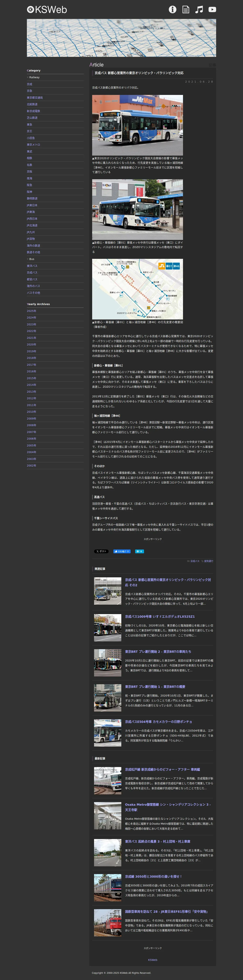
Task: Select the 南海 category
Action: click(x=30, y=178)
